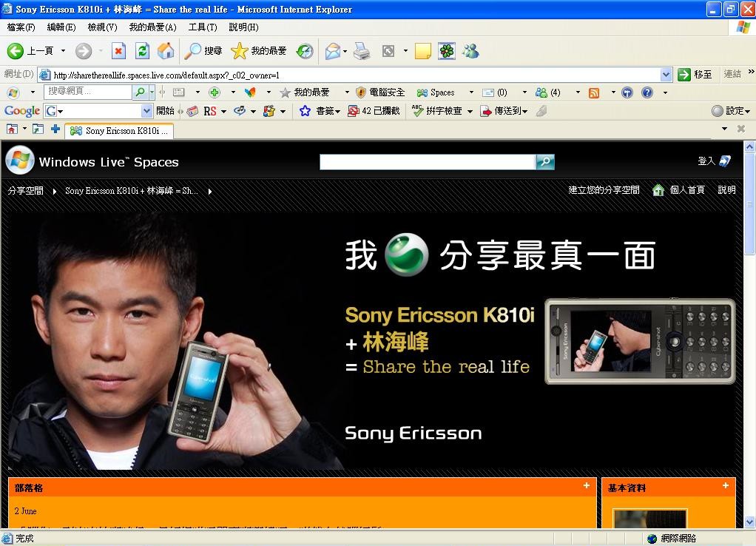The height and width of the screenshot is (546, 756).
Task: Expand the 書籤 bookmarks dropdown arrow
Action: click(337, 112)
